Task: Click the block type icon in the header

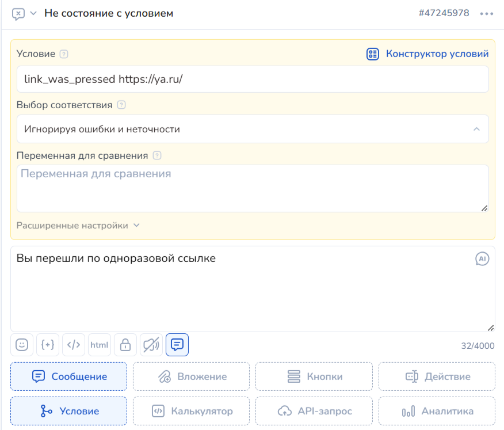Action: (18, 14)
